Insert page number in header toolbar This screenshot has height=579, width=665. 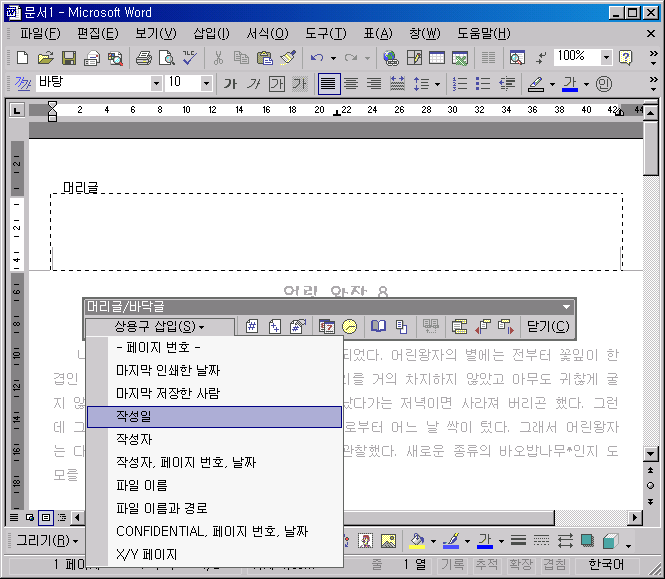(x=252, y=327)
